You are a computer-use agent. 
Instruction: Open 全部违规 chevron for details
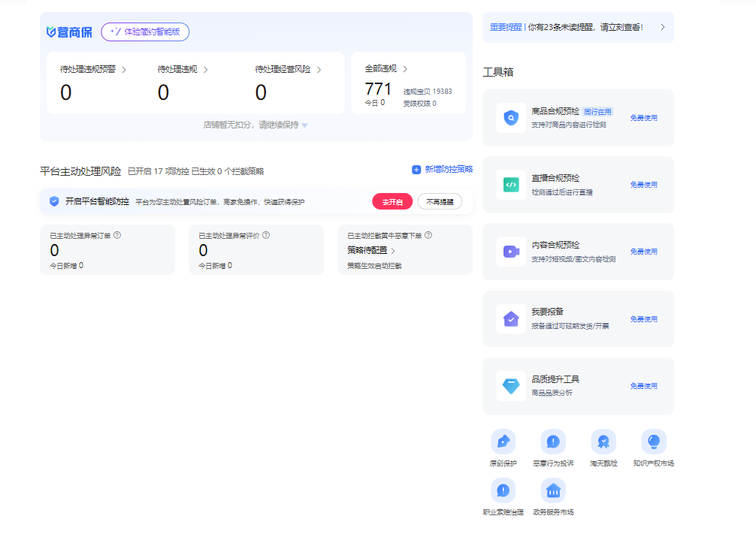(405, 69)
